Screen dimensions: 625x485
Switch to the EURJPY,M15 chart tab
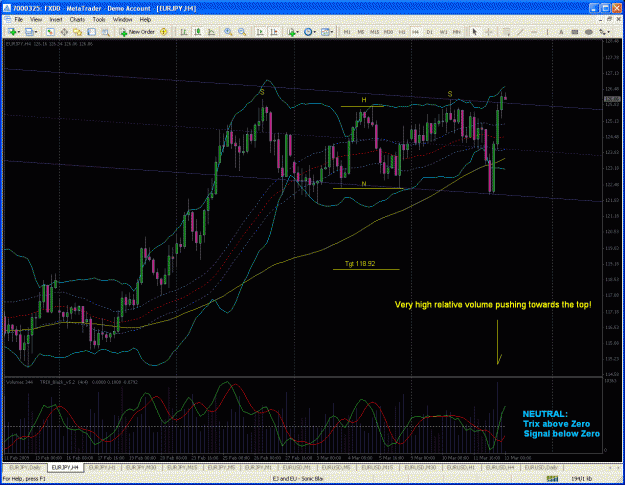pos(182,467)
